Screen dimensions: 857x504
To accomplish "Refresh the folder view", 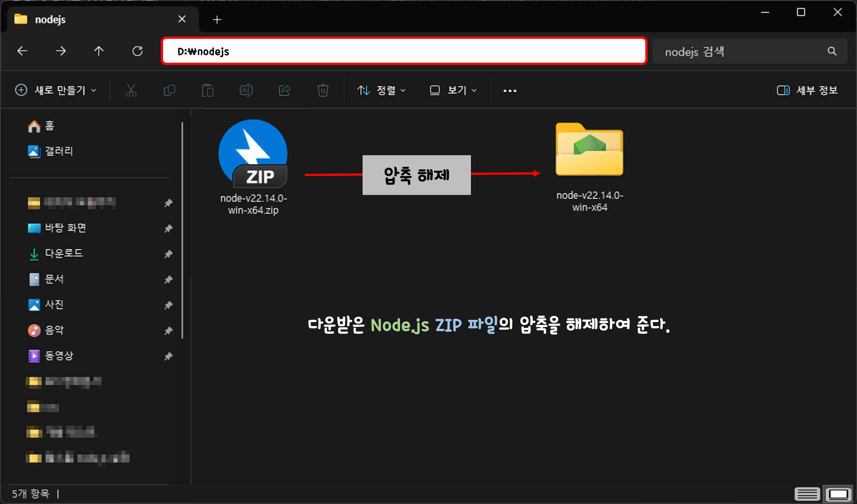I will click(x=137, y=51).
